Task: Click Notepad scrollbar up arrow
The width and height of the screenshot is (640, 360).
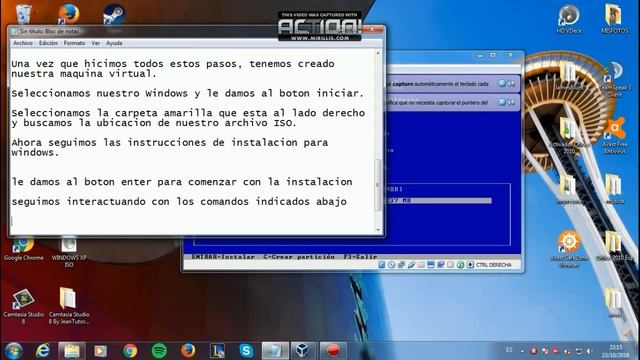Action: [378, 53]
